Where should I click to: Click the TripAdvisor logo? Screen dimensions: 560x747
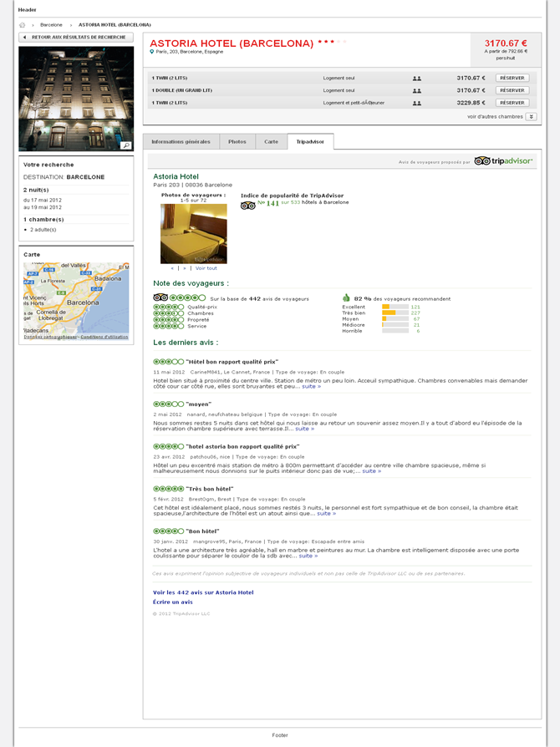coord(503,160)
